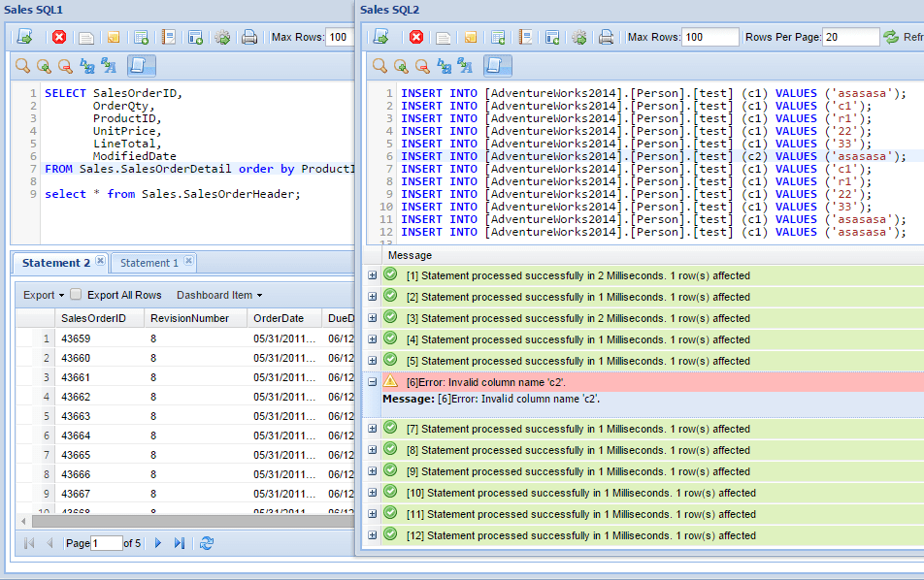
Task: Click the gear with arrow in Sales SQL2
Action: 579,38
